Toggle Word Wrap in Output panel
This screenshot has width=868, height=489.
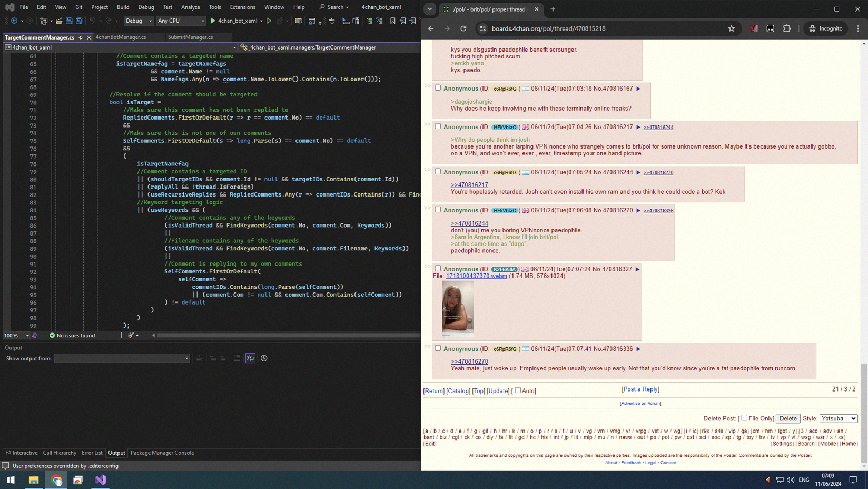pyautogui.click(x=250, y=358)
